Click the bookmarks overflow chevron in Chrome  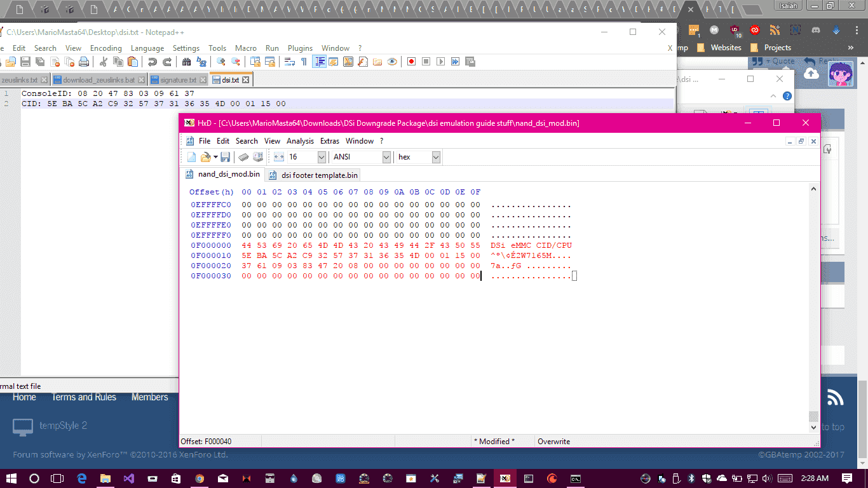(851, 48)
